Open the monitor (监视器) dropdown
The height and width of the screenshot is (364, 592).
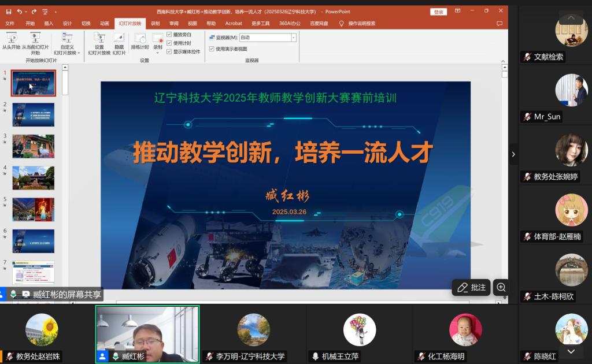pyautogui.click(x=294, y=38)
